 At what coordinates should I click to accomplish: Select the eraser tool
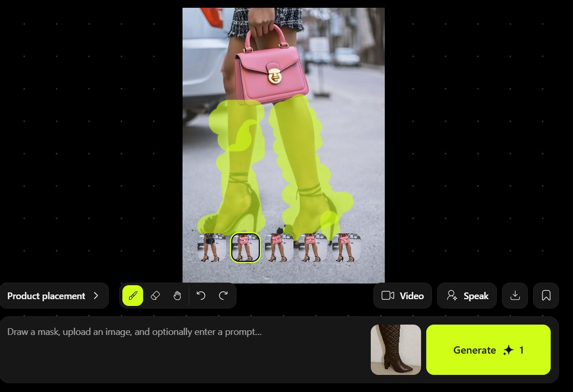(156, 296)
